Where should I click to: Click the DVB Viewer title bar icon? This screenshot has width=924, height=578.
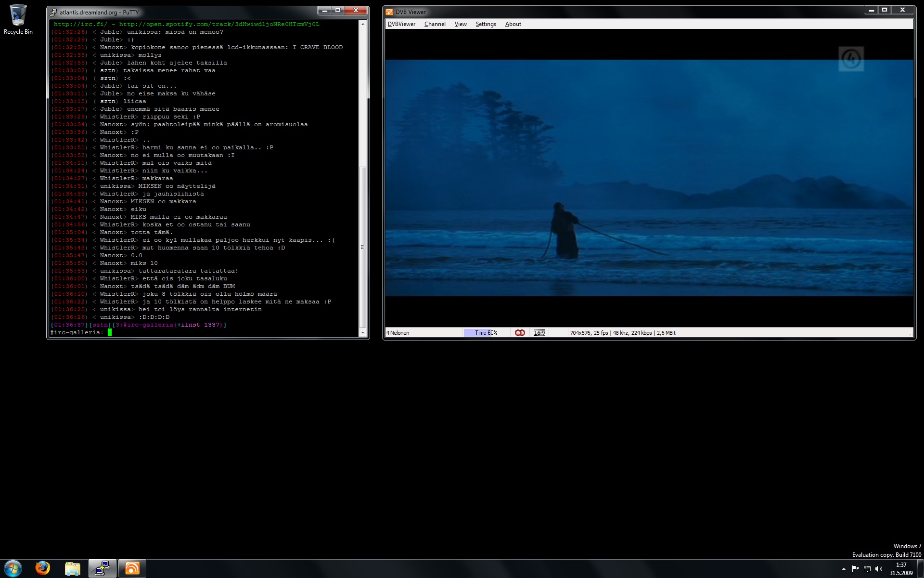click(389, 12)
